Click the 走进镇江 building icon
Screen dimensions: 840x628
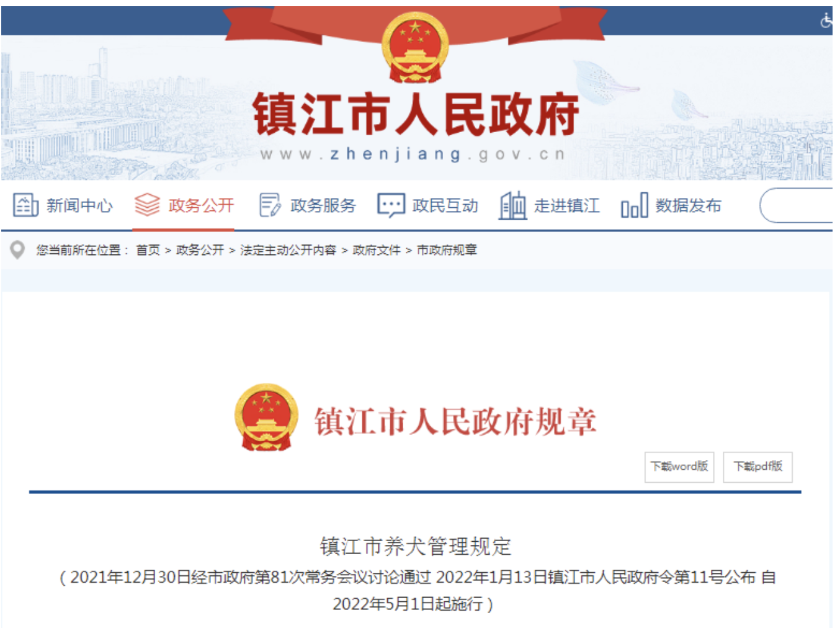(513, 205)
